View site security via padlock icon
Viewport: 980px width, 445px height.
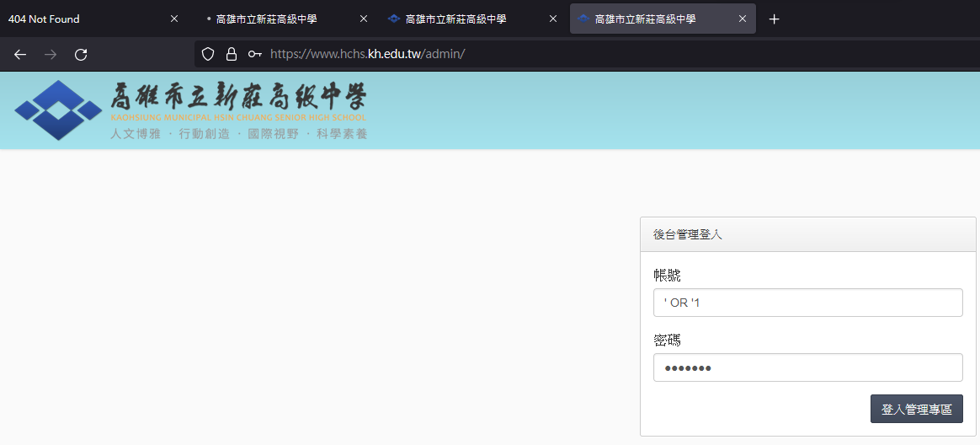click(232, 55)
